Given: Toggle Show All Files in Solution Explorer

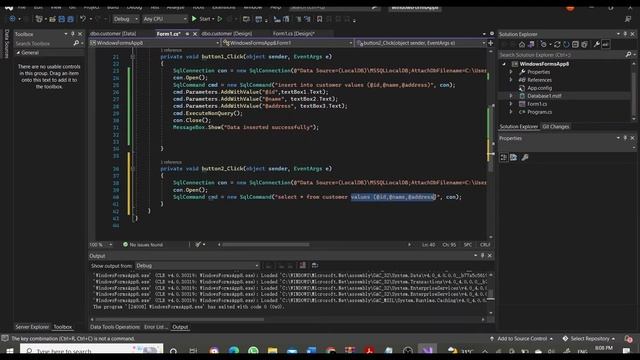Looking at the screenshot, I should 584,44.
